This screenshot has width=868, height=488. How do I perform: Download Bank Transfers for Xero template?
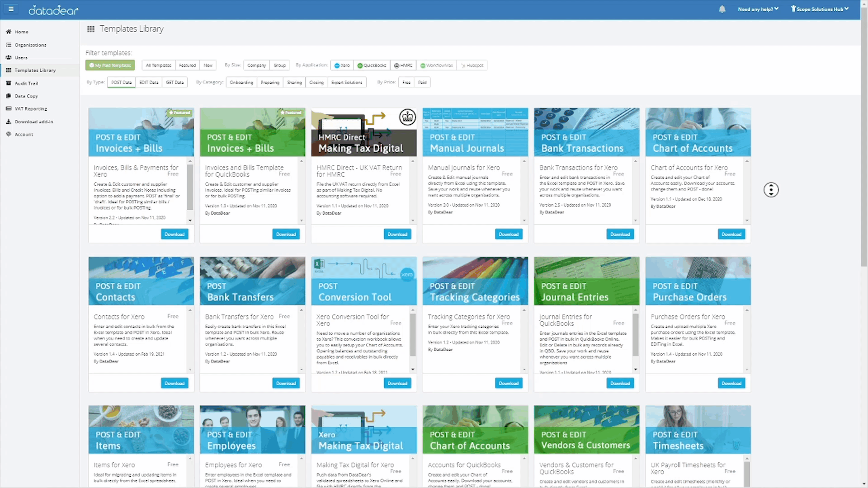tap(286, 383)
